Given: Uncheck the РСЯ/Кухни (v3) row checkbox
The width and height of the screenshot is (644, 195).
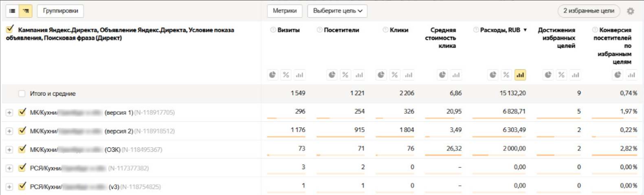Looking at the screenshot, I should pos(22,186).
